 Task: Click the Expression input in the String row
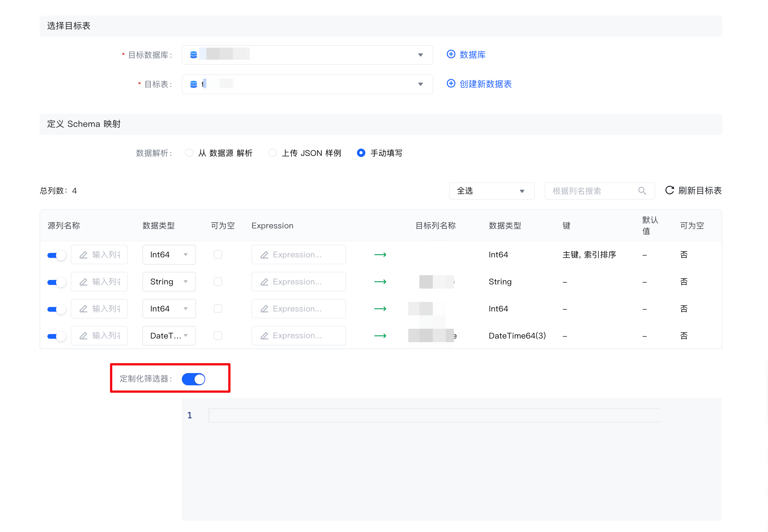coord(298,282)
